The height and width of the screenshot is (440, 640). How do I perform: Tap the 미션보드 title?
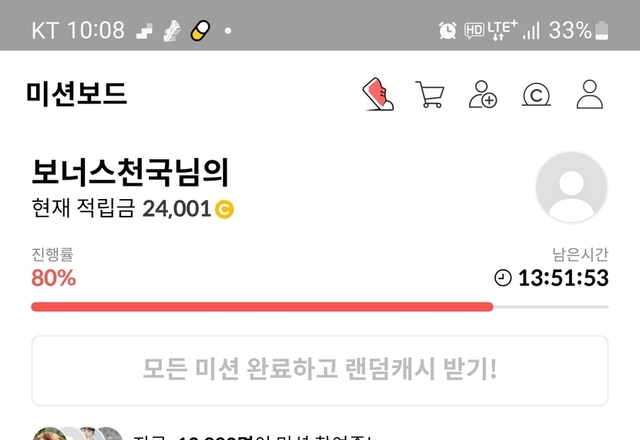pos(77,94)
